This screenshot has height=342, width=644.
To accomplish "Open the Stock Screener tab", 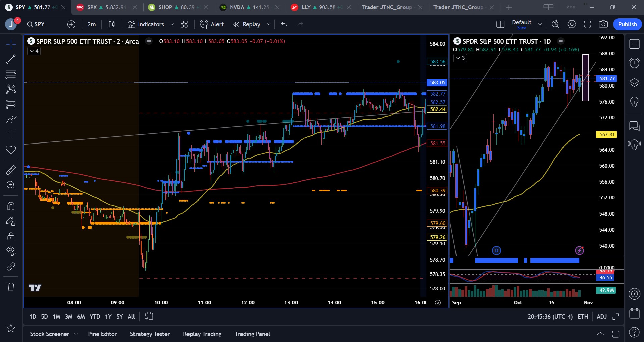I will (50, 334).
